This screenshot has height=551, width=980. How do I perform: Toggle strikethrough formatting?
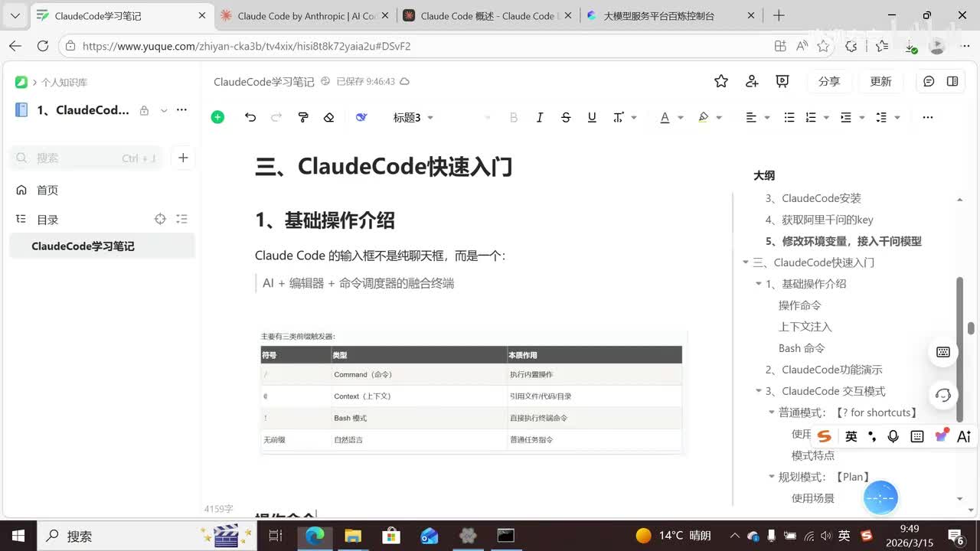coord(566,117)
